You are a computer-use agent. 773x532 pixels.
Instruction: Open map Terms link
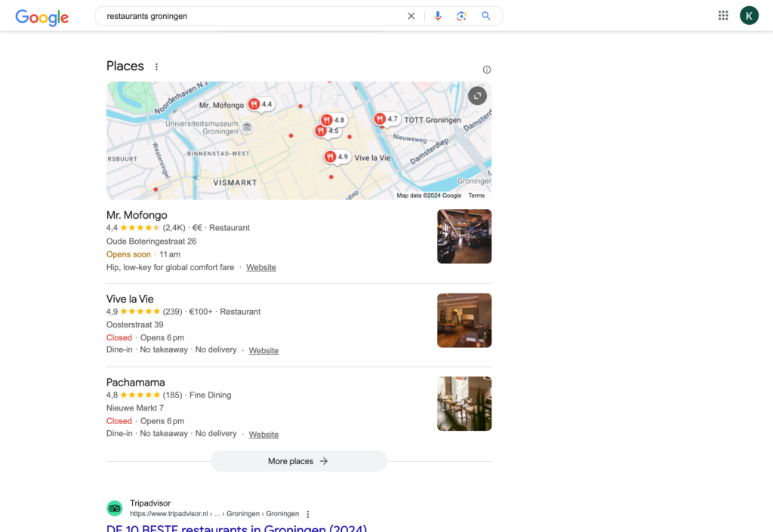[476, 195]
